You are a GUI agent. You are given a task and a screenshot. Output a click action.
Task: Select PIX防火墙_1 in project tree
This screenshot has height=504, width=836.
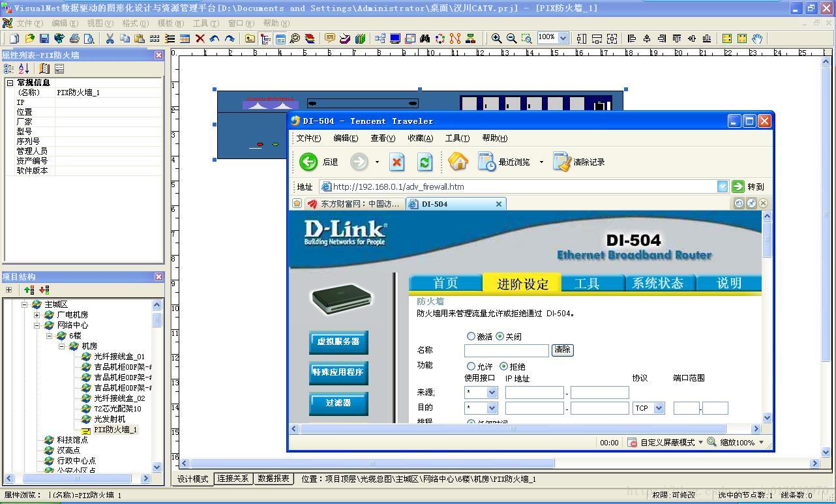(115, 430)
